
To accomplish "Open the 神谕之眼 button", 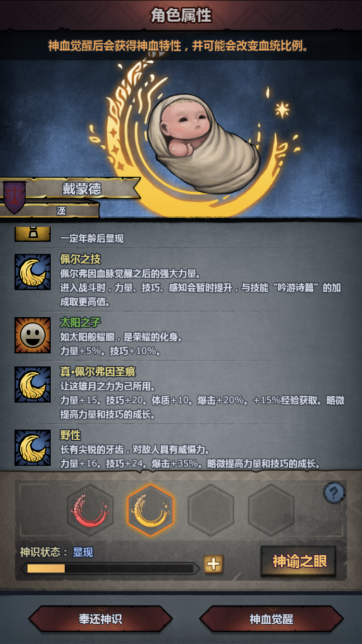I will pos(299,561).
